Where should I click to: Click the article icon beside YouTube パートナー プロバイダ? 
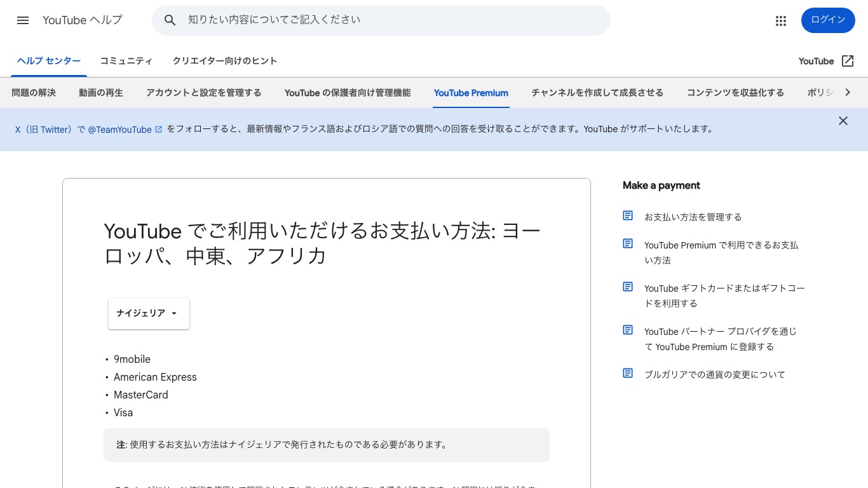(x=628, y=330)
